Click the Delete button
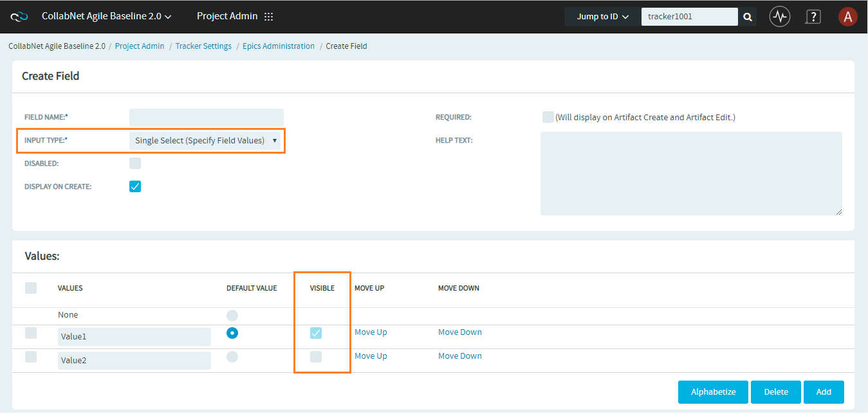Screen dimensions: 868x414 [x=776, y=392]
